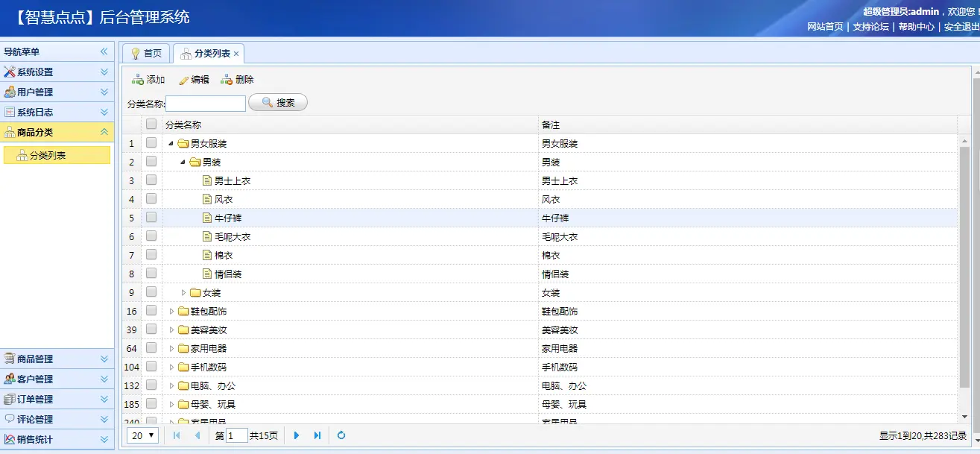980x454 pixels.
Task: Check the 牛仔裤 row checkbox
Action: pyautogui.click(x=151, y=218)
